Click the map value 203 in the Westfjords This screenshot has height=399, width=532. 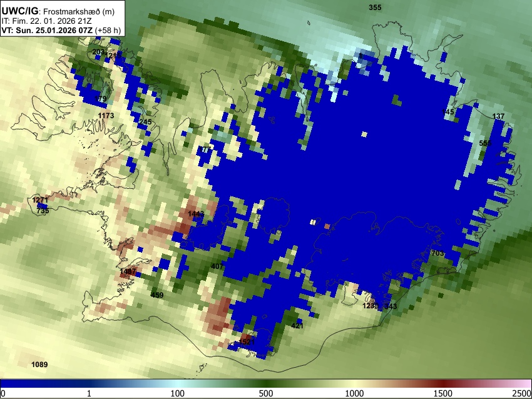(x=98, y=52)
